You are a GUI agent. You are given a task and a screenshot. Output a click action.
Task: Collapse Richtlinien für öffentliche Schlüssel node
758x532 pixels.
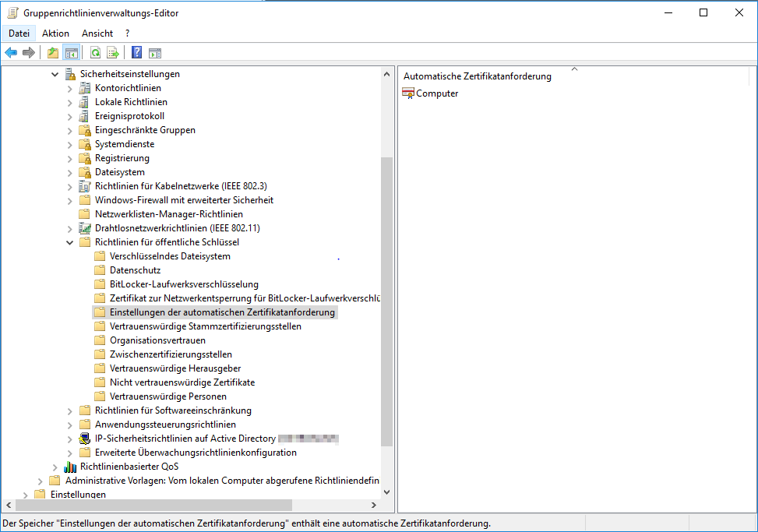tap(70, 242)
